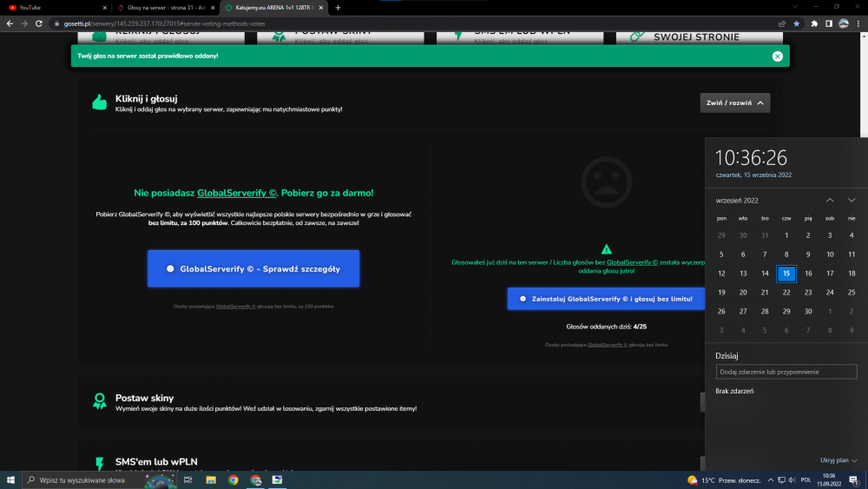Select calendar day 22
Image resolution: width=868 pixels, height=489 pixels.
786,293
